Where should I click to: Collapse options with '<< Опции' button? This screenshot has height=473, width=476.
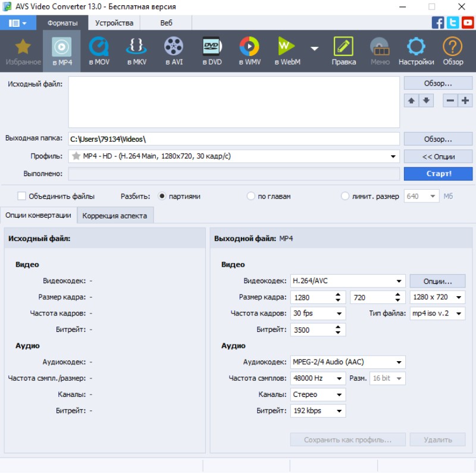(438, 156)
